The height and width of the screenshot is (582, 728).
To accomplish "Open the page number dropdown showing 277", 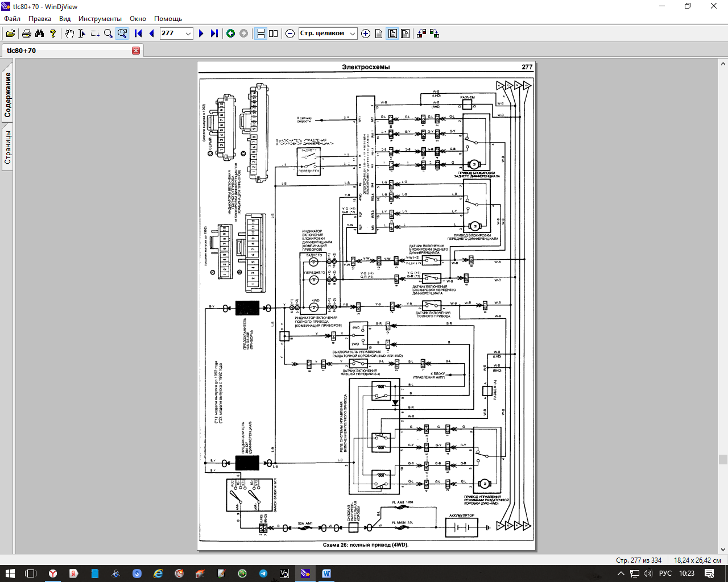I will 188,34.
